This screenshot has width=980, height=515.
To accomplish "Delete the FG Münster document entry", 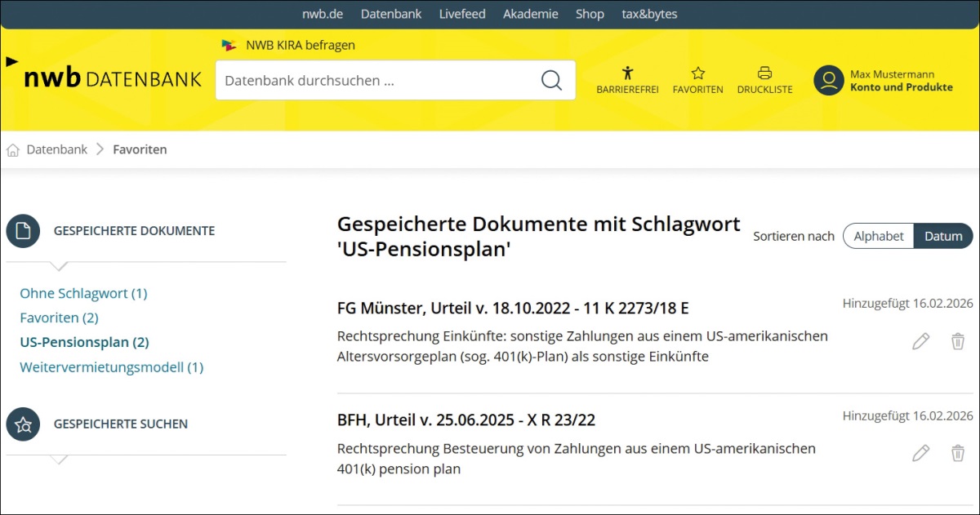I will (x=958, y=341).
